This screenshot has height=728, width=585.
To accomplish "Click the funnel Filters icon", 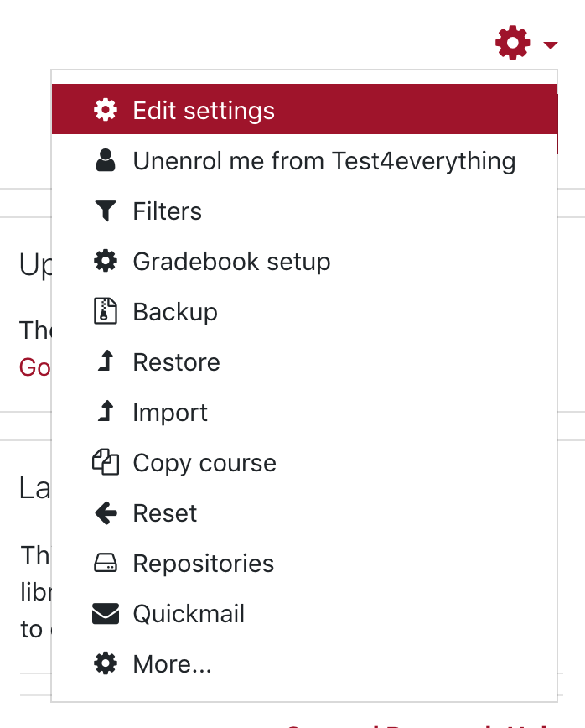I will 106,211.
